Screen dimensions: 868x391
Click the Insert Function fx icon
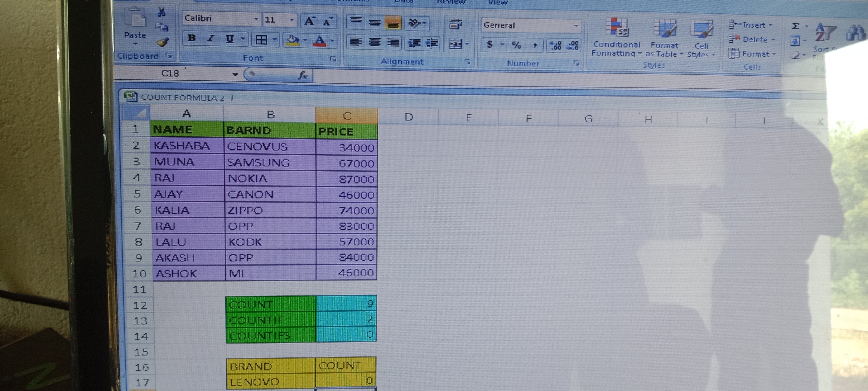(x=302, y=75)
